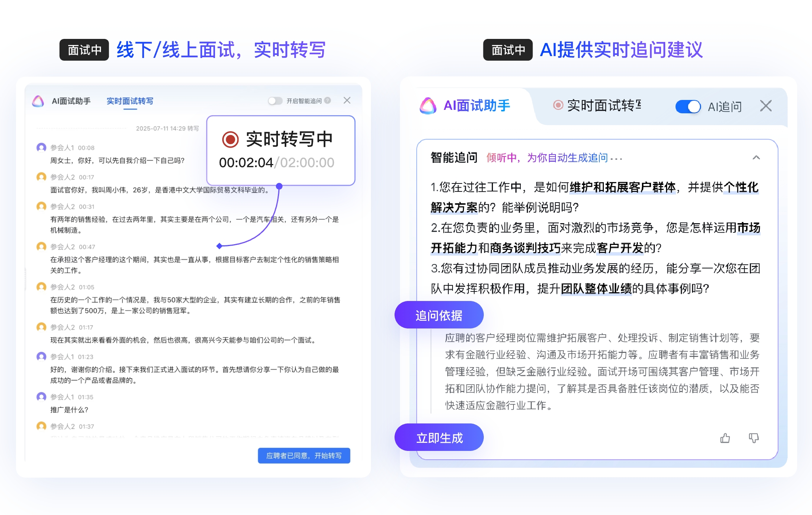
Task: Close the left transcription panel
Action: pyautogui.click(x=347, y=100)
